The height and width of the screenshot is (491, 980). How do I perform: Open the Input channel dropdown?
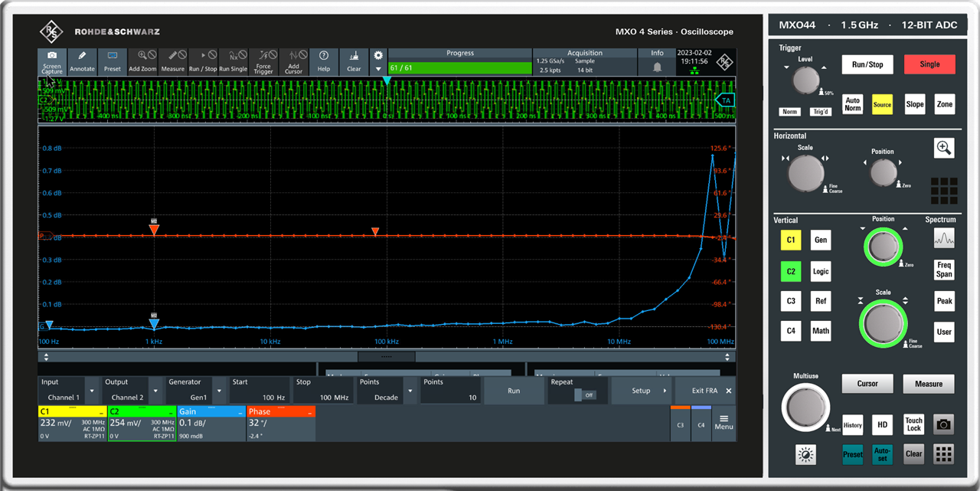92,391
